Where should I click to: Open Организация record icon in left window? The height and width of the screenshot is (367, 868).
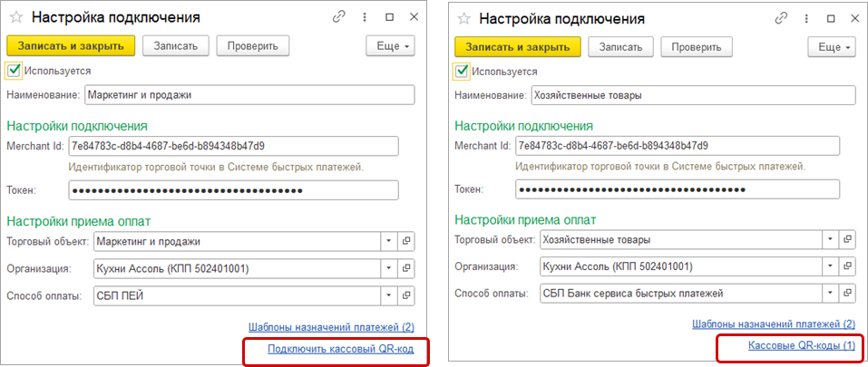click(x=406, y=268)
